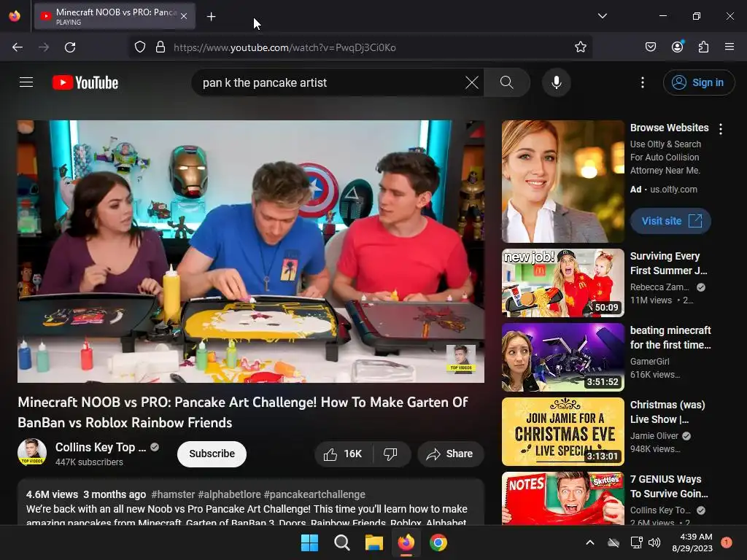Open Surviving Every First Summer video thumbnail
The height and width of the screenshot is (560, 747).
pyautogui.click(x=562, y=283)
